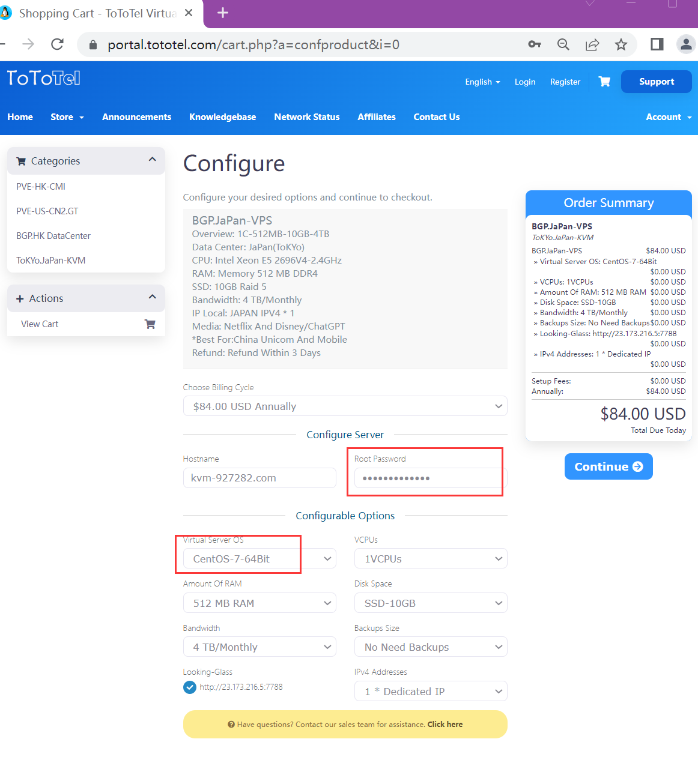The image size is (698, 784).
Task: Toggle the browser side panel icon
Action: (x=657, y=44)
